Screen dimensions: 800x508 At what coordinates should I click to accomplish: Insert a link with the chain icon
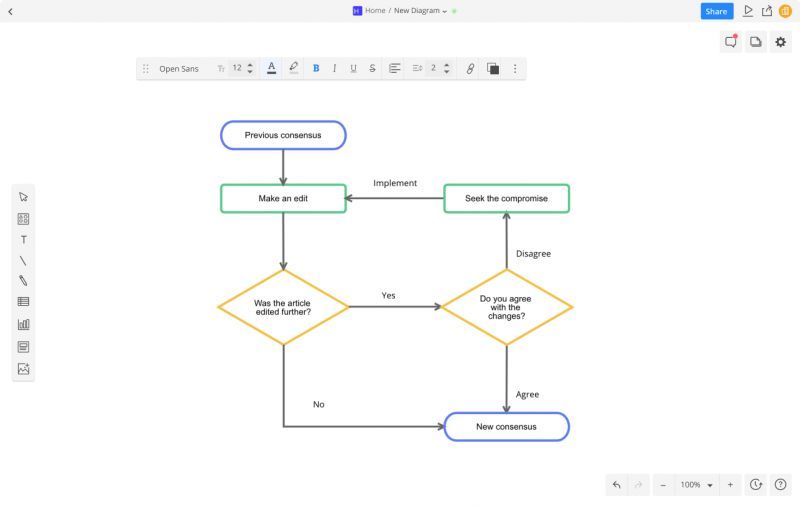pyautogui.click(x=470, y=68)
